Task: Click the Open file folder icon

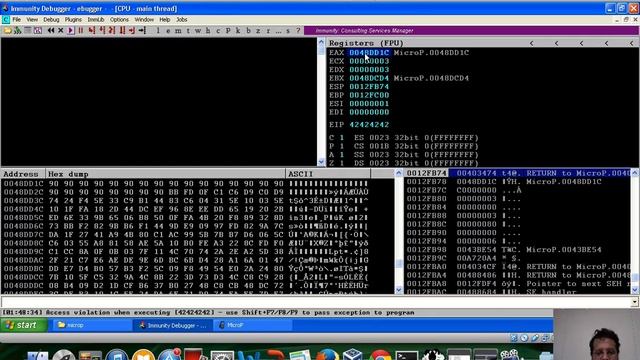Action: point(7,31)
